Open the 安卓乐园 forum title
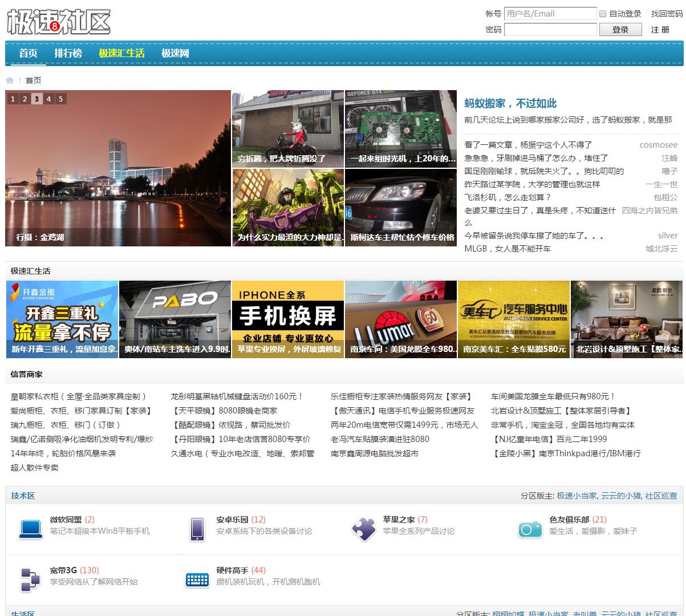 [232, 520]
